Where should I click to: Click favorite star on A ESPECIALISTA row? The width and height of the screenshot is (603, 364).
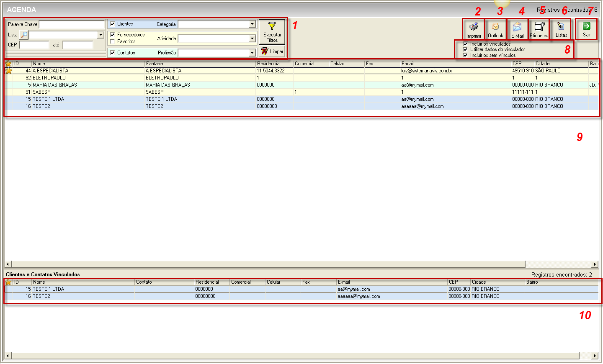point(8,71)
